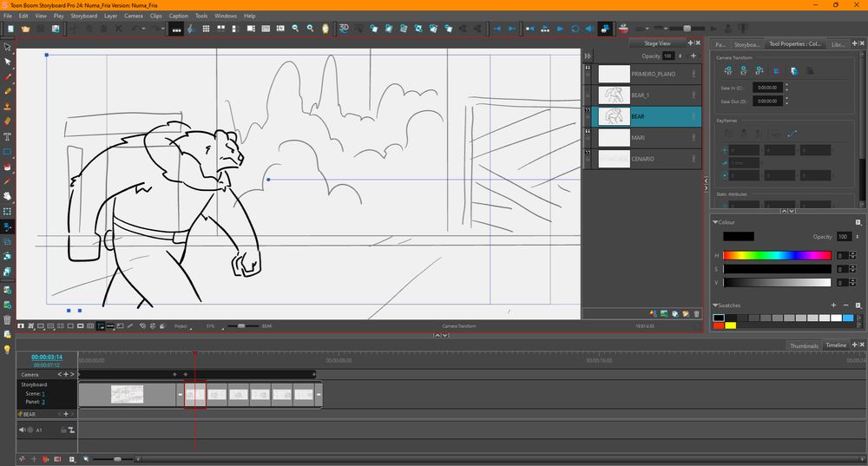This screenshot has height=466, width=868.
Task: Add a new swatch with plus icon
Action: tap(833, 305)
